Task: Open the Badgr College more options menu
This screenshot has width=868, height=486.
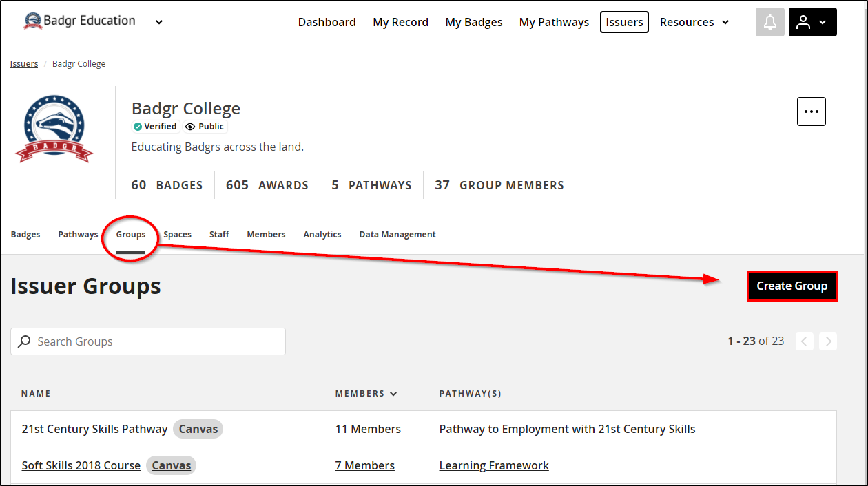Action: (811, 112)
